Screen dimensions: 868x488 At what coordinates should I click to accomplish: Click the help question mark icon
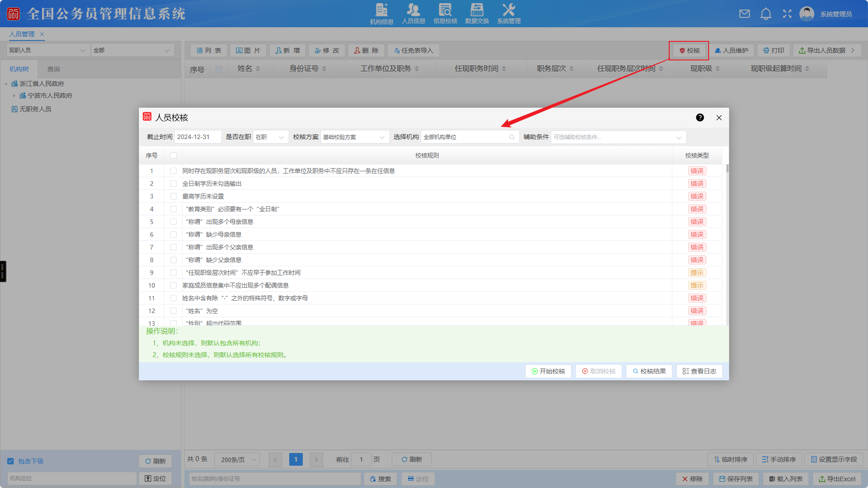700,118
